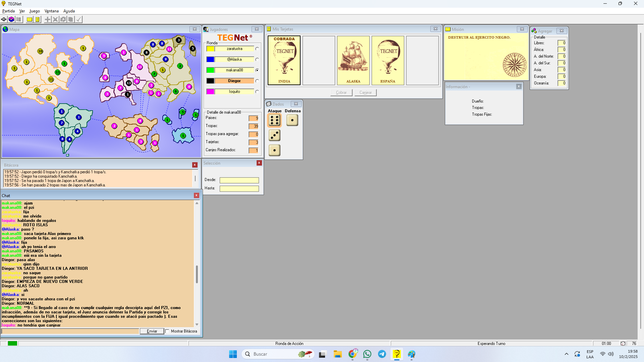644x362 pixels.
Task: Select Diegor radio button
Action: (x=257, y=81)
